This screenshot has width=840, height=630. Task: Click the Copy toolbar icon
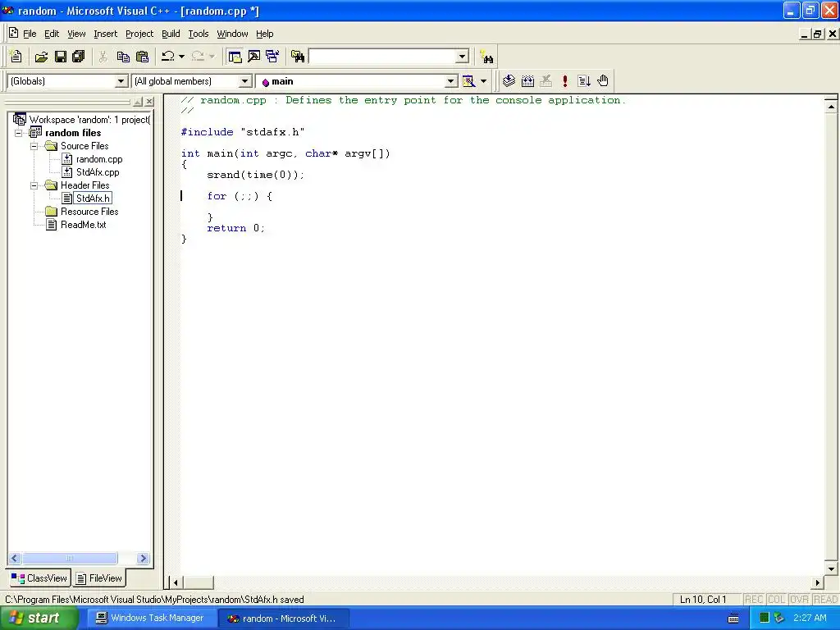123,57
